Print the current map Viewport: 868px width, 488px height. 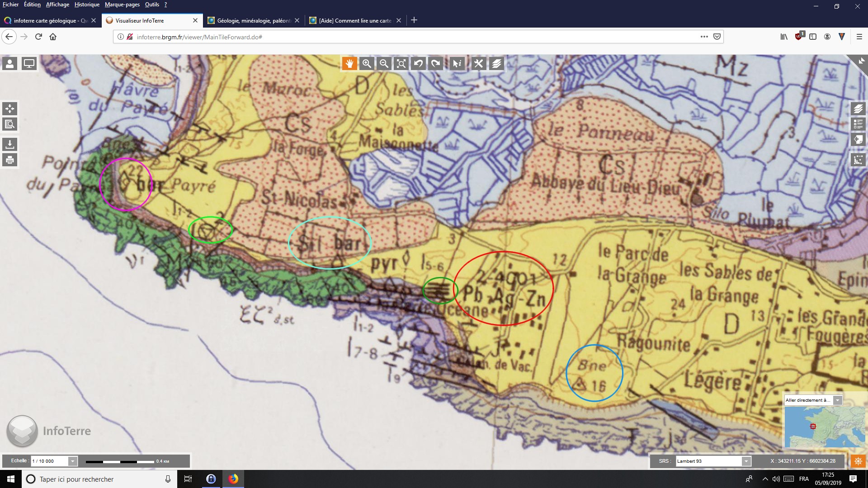coord(10,160)
